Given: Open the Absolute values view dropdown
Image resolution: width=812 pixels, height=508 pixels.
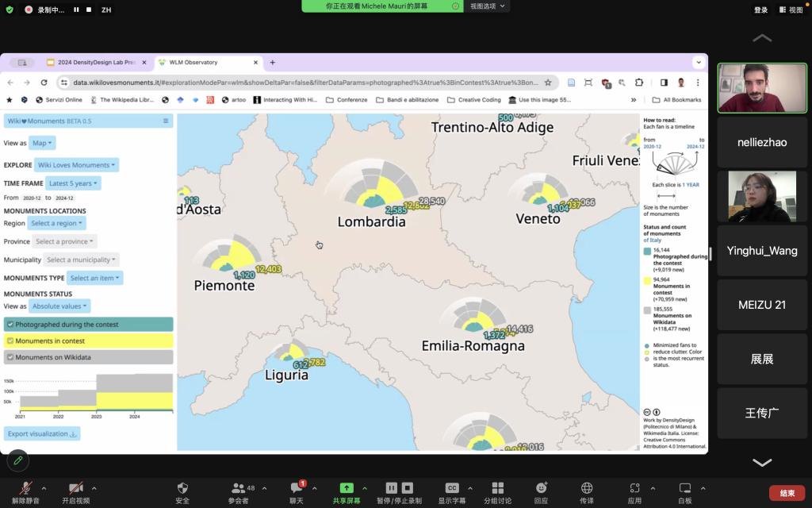Looking at the screenshot, I should [x=60, y=306].
